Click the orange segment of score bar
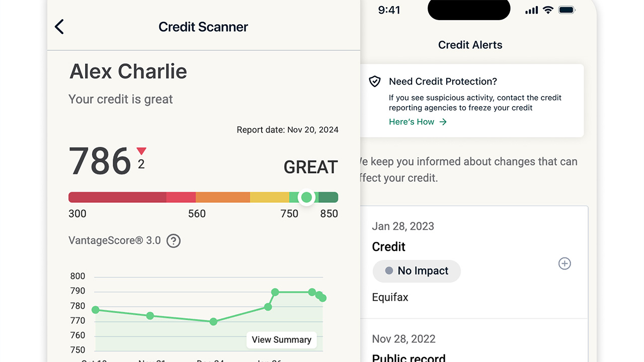The width and height of the screenshot is (644, 362). click(x=222, y=197)
